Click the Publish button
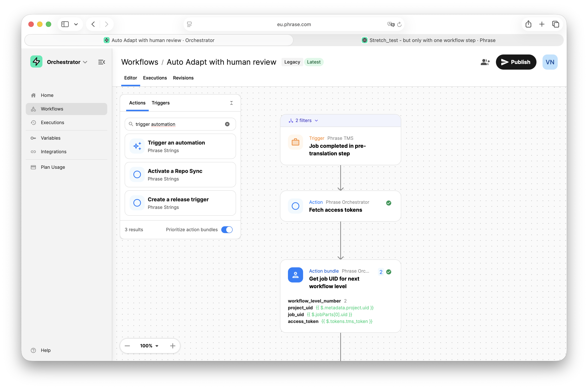This screenshot has width=588, height=389. 516,62
